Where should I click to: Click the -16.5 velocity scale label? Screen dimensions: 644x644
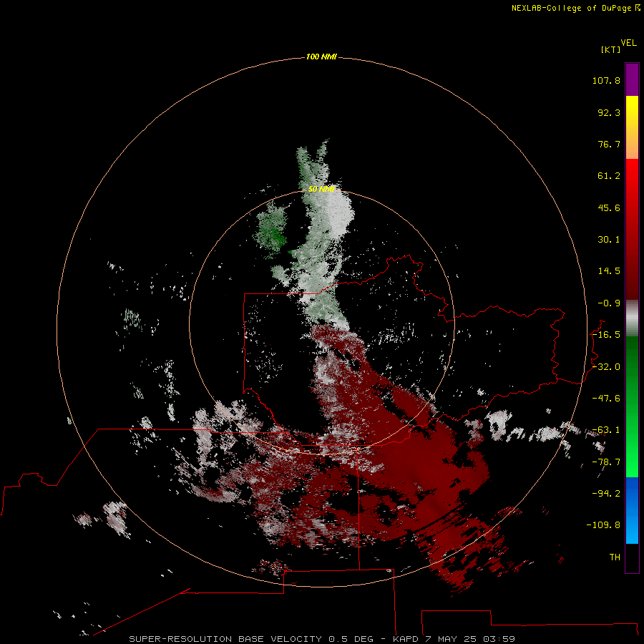pyautogui.click(x=606, y=335)
